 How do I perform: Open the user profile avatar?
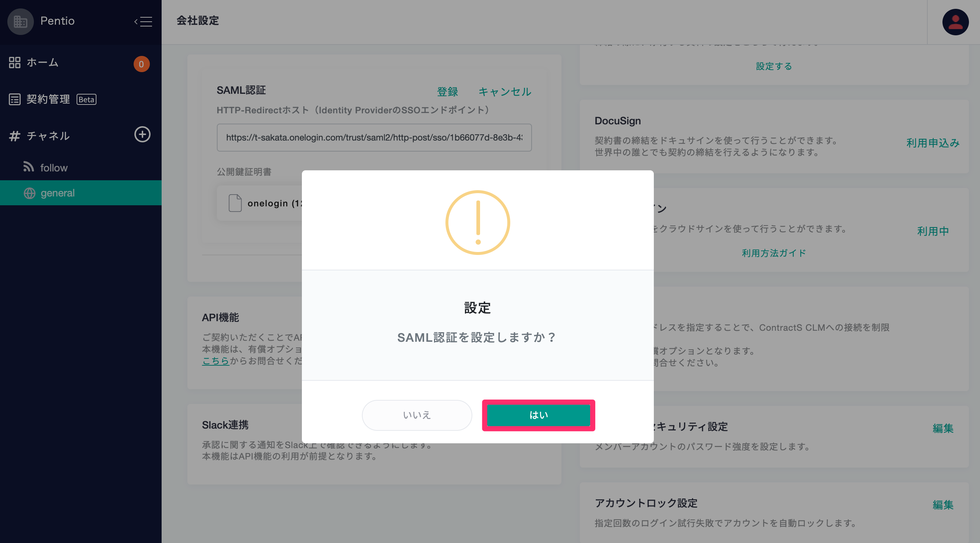coord(955,22)
